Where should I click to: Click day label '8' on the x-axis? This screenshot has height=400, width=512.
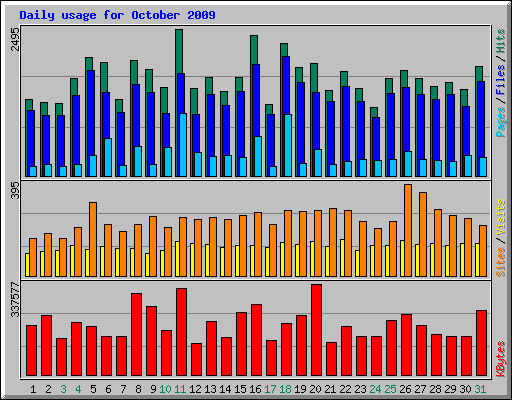pyautogui.click(x=138, y=389)
